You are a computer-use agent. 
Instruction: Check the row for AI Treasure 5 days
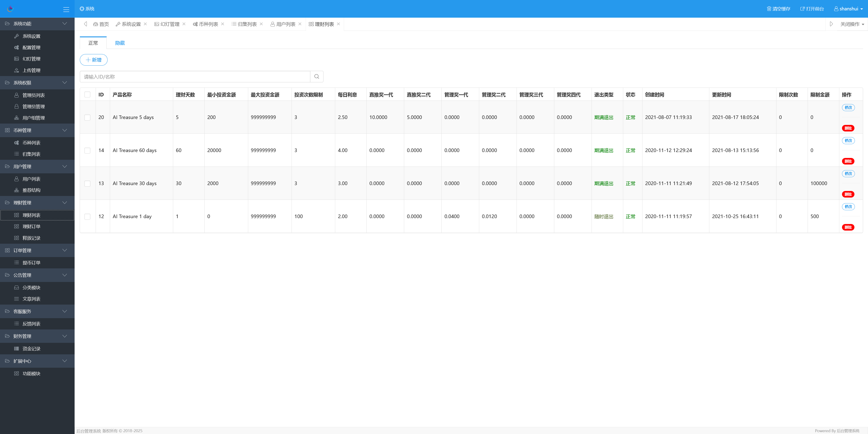(x=87, y=117)
